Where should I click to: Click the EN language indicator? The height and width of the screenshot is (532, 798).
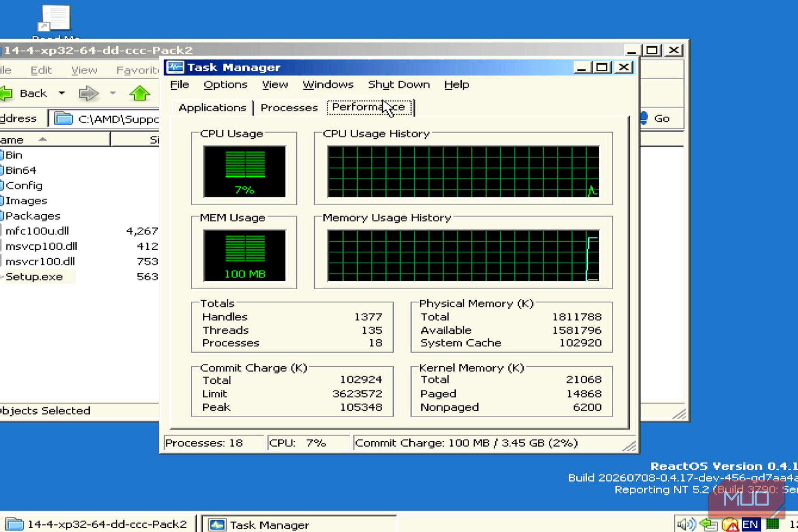750,525
